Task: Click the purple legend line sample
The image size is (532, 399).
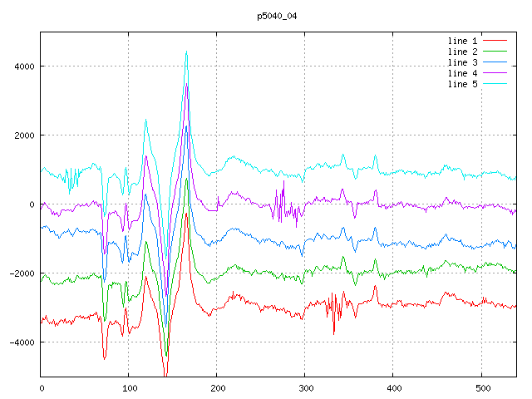Action: click(495, 72)
